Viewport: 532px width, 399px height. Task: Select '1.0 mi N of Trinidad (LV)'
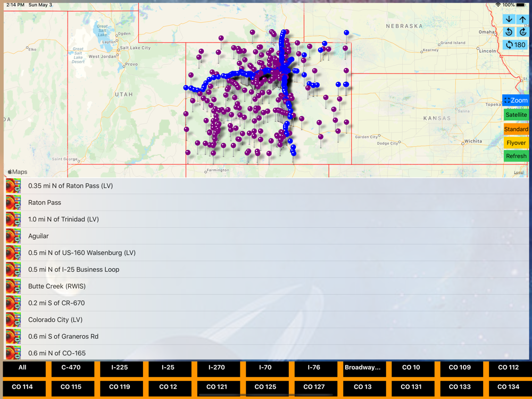[266, 219]
